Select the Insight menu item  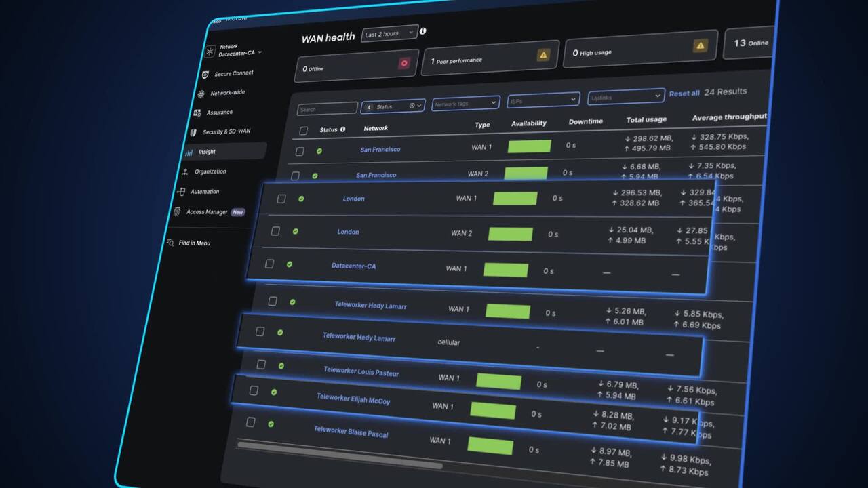point(224,152)
